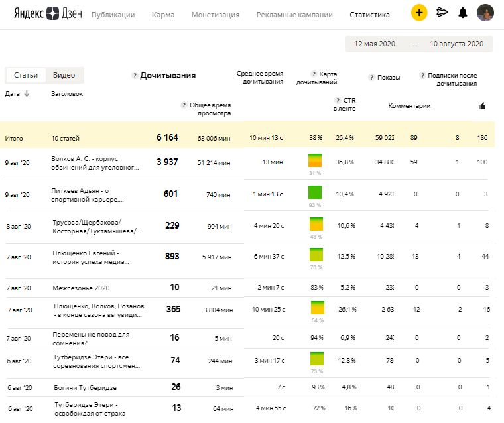
Task: Show help for Карта дочитываний
Action: (314, 74)
